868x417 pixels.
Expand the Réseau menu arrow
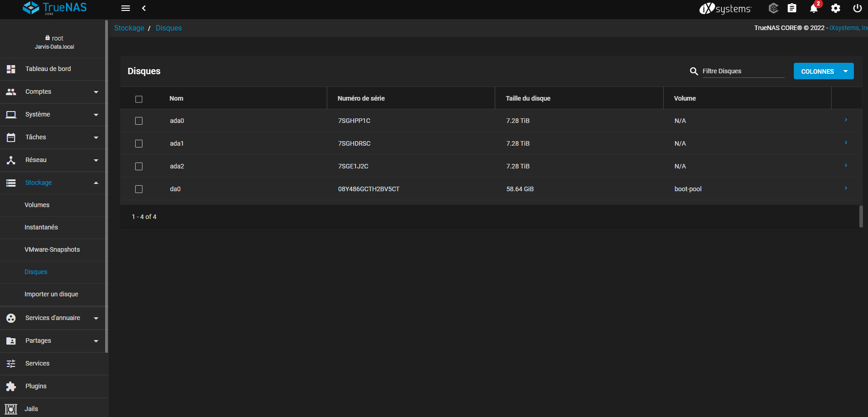tap(96, 160)
